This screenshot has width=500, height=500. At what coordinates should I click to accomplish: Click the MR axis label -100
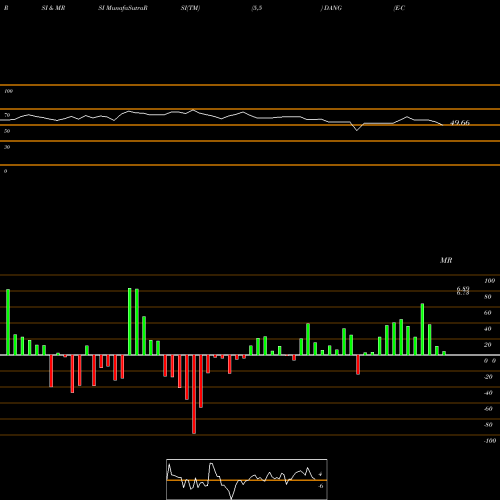click(490, 441)
